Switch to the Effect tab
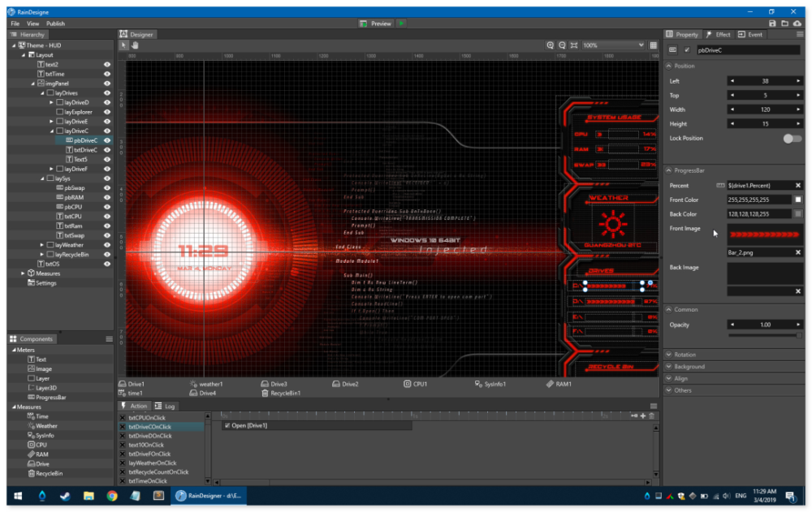Screen dimensions: 812x512 718,35
